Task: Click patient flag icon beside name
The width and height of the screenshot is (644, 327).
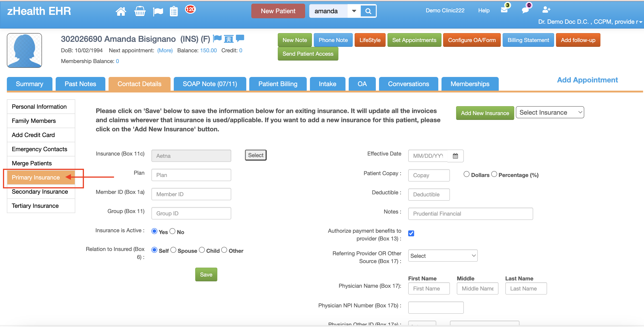Action: click(217, 39)
